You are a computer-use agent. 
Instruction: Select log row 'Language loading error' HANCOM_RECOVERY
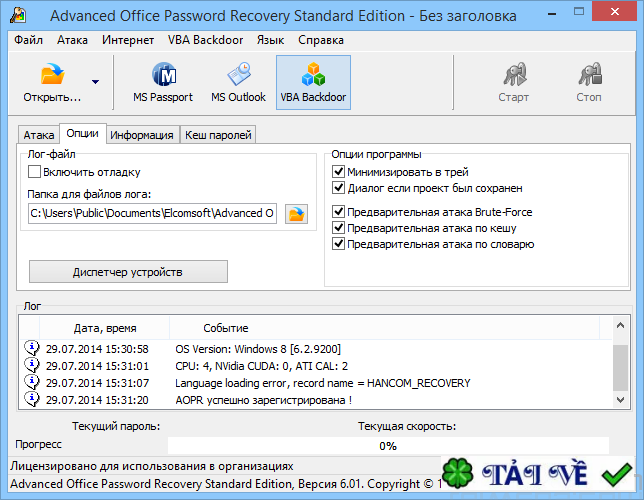point(316,383)
